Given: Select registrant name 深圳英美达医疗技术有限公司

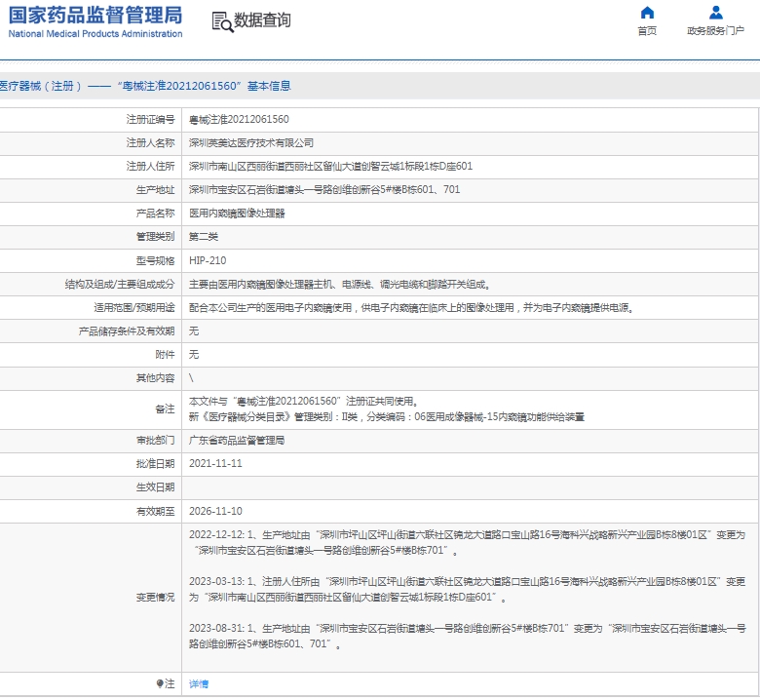Looking at the screenshot, I should 251,143.
